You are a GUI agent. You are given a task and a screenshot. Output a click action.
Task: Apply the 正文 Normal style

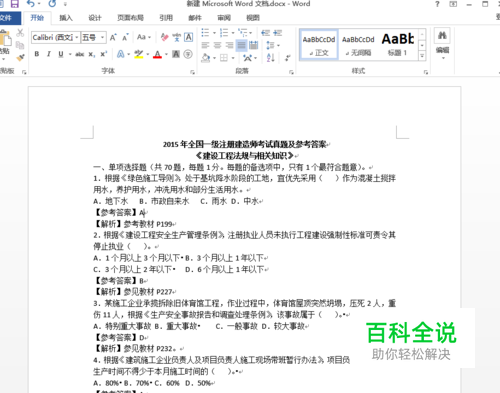[x=319, y=45]
